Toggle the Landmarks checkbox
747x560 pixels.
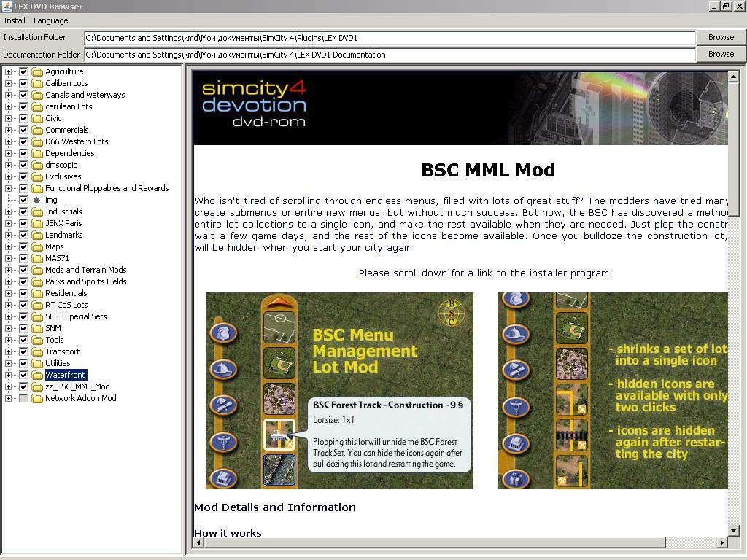(x=23, y=235)
